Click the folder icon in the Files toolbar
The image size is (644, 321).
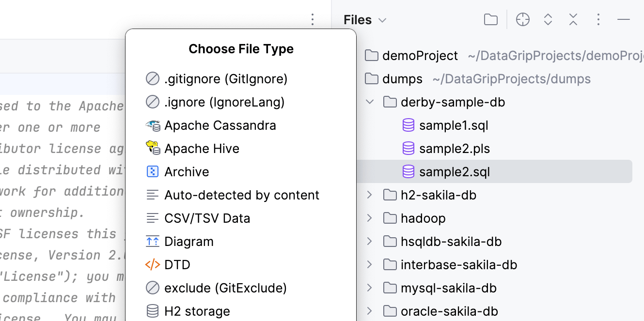coord(490,19)
